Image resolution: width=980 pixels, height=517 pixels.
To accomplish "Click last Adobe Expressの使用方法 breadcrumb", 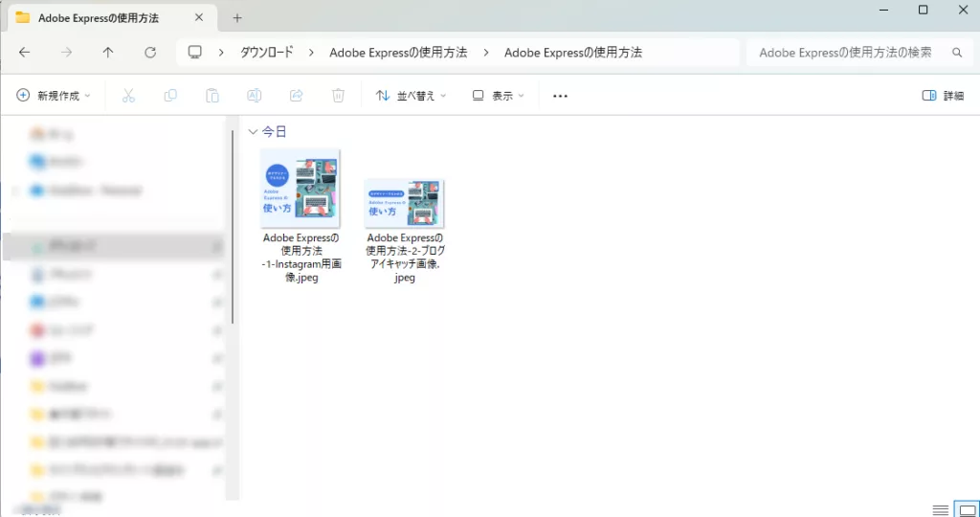I will [x=573, y=53].
